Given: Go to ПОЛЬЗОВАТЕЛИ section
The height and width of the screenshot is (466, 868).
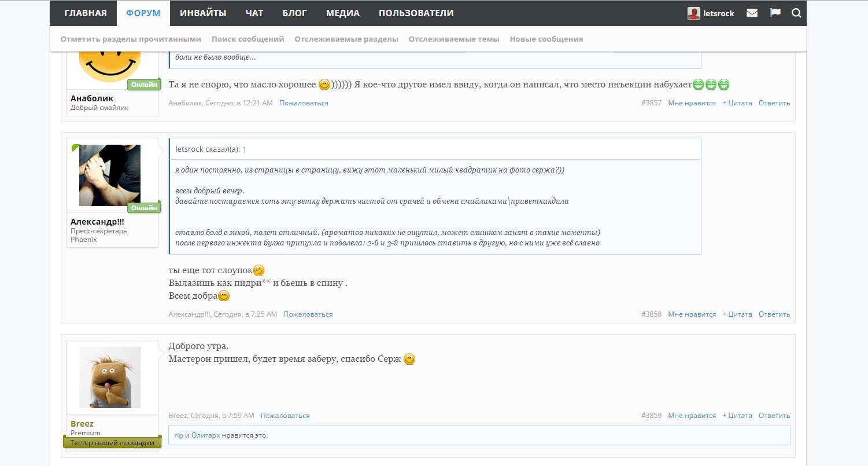Looking at the screenshot, I should pyautogui.click(x=416, y=13).
